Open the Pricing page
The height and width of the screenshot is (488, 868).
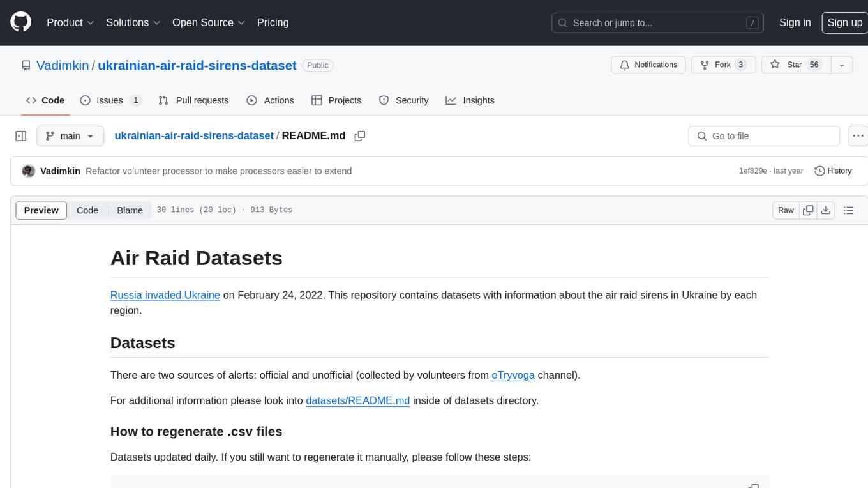(x=273, y=22)
